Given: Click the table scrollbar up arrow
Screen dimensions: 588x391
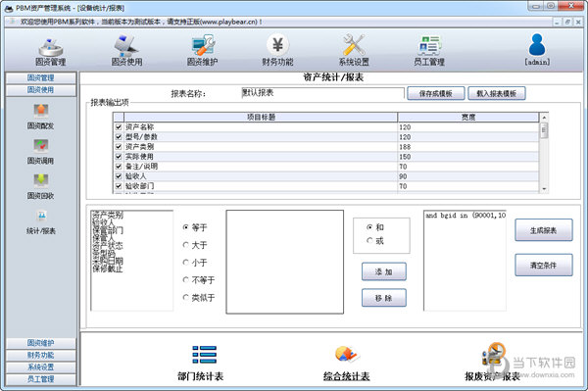Looking at the screenshot, I should coord(544,118).
